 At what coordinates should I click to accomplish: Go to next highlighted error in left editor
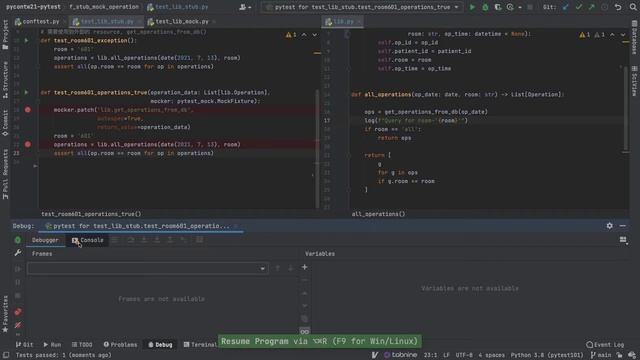(x=315, y=35)
